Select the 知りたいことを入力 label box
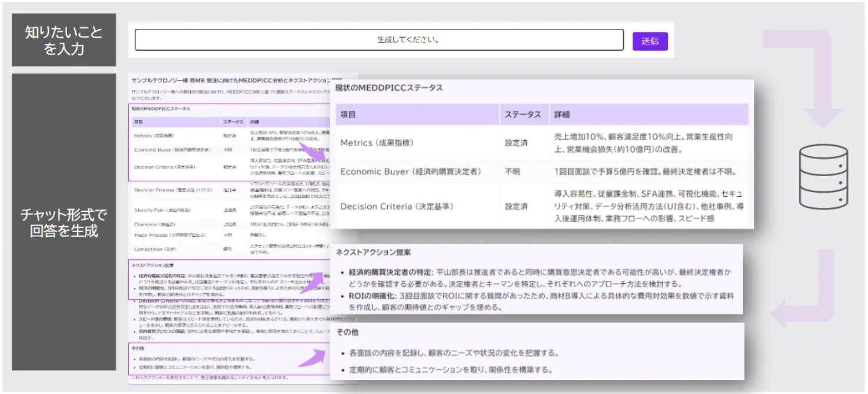This screenshot has width=868, height=394. pos(64,40)
